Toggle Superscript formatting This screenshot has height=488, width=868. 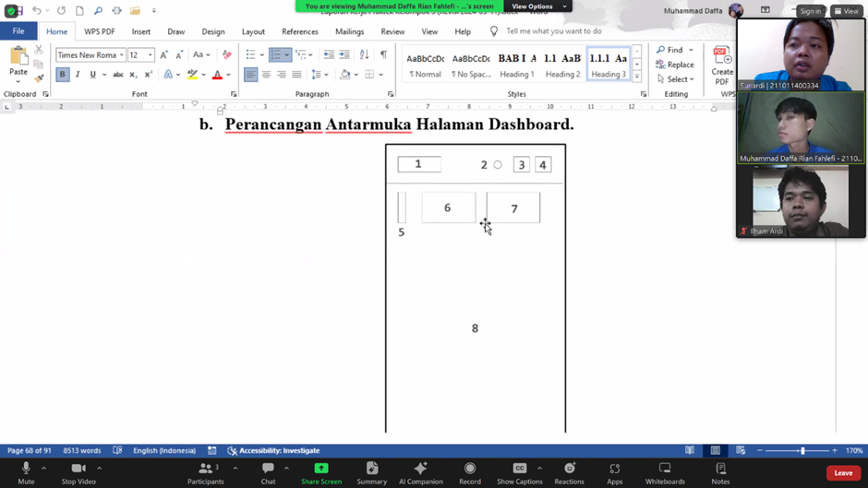[x=148, y=74]
